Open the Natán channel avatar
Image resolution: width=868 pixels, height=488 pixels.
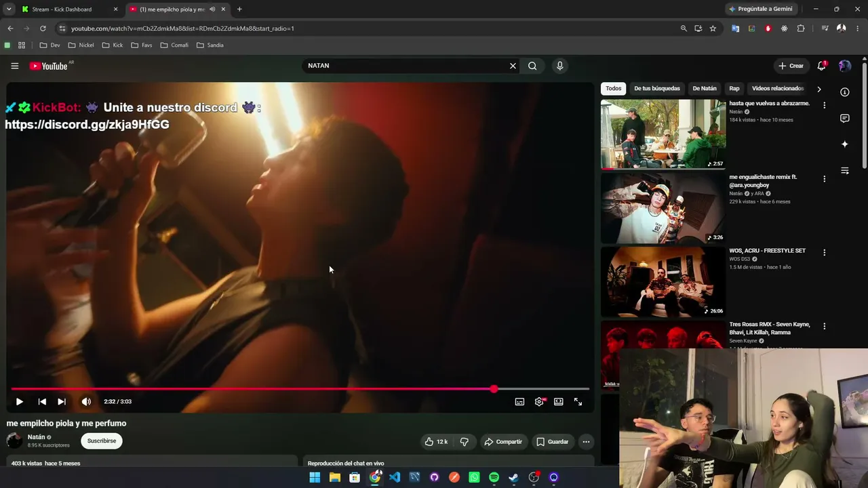pyautogui.click(x=14, y=441)
